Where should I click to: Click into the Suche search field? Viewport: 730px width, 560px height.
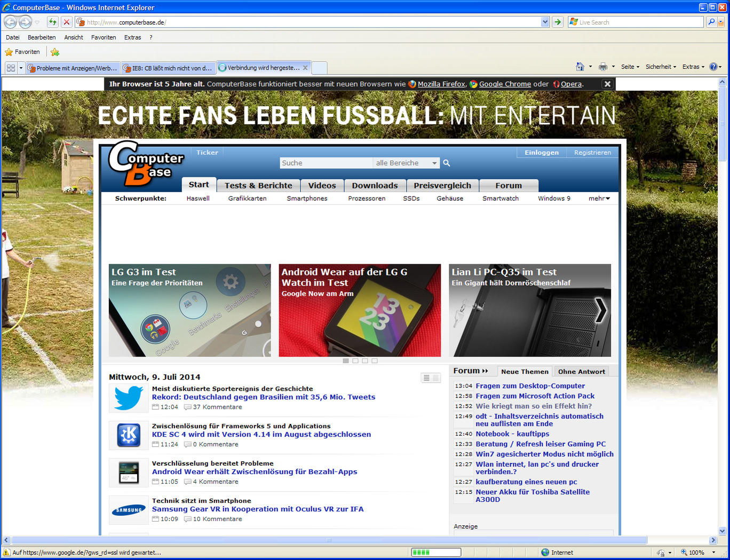pyautogui.click(x=326, y=163)
